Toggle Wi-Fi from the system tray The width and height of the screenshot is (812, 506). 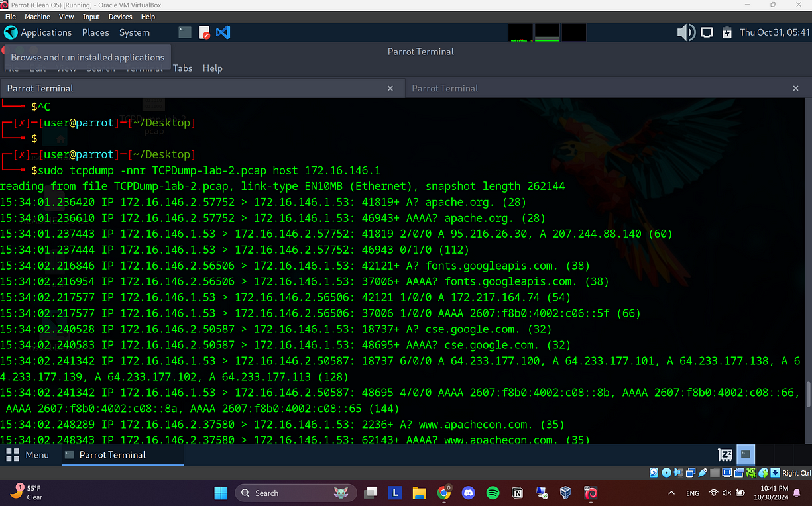pos(714,493)
